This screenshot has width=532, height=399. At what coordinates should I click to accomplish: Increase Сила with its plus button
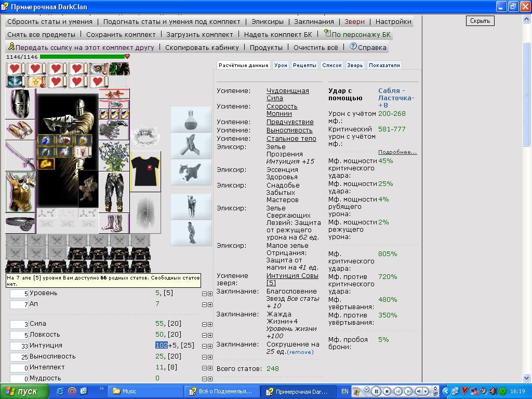(210, 324)
